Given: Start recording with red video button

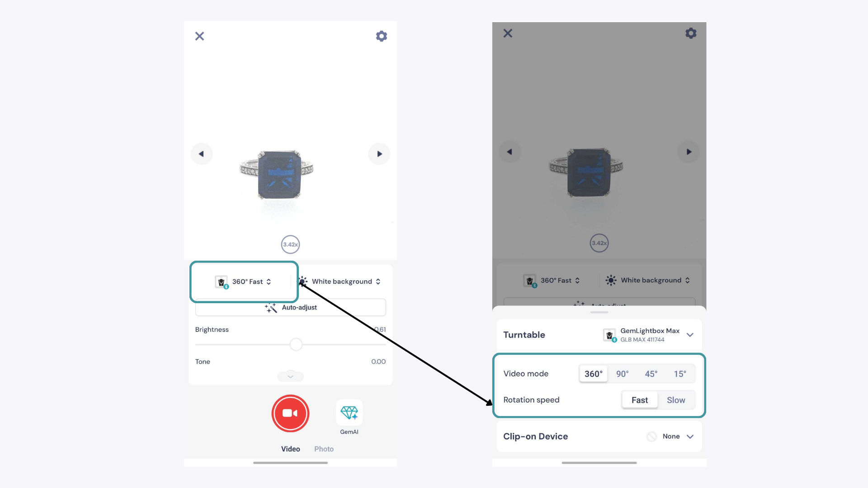Looking at the screenshot, I should [x=290, y=413].
